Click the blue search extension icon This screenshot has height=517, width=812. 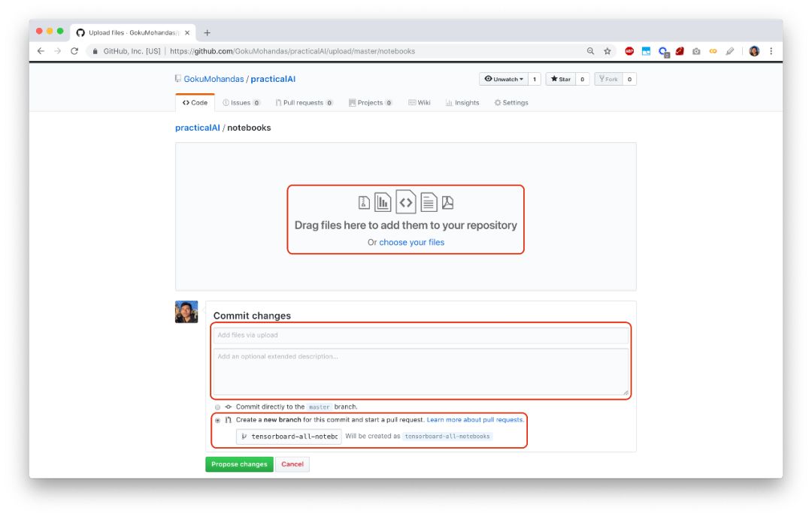pyautogui.click(x=663, y=52)
